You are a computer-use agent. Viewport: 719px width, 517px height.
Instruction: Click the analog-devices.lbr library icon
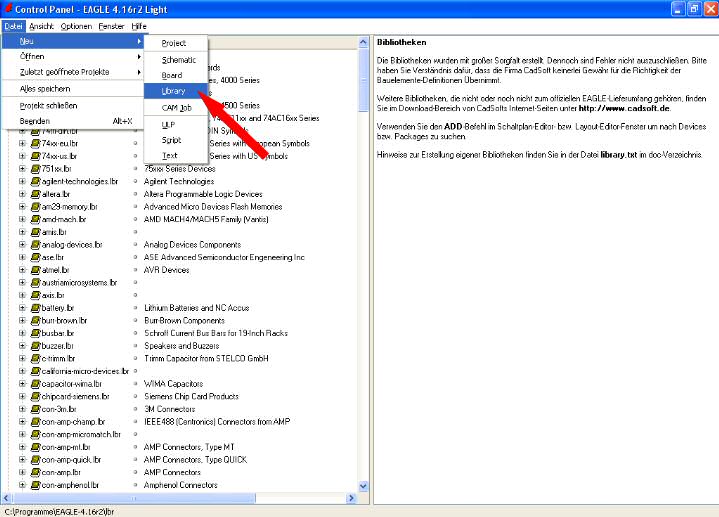click(x=35, y=244)
